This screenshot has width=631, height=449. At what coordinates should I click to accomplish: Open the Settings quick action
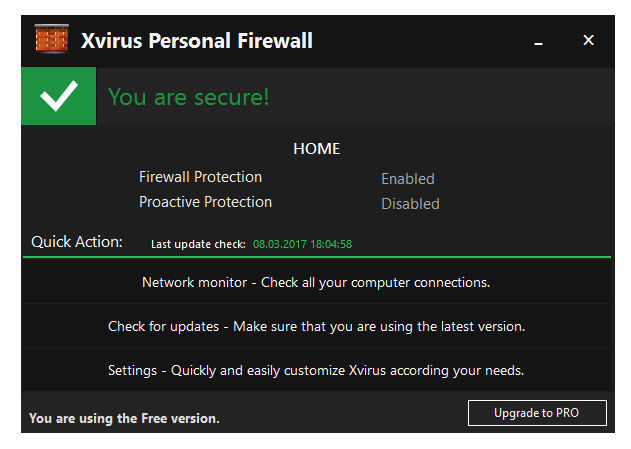tap(316, 370)
